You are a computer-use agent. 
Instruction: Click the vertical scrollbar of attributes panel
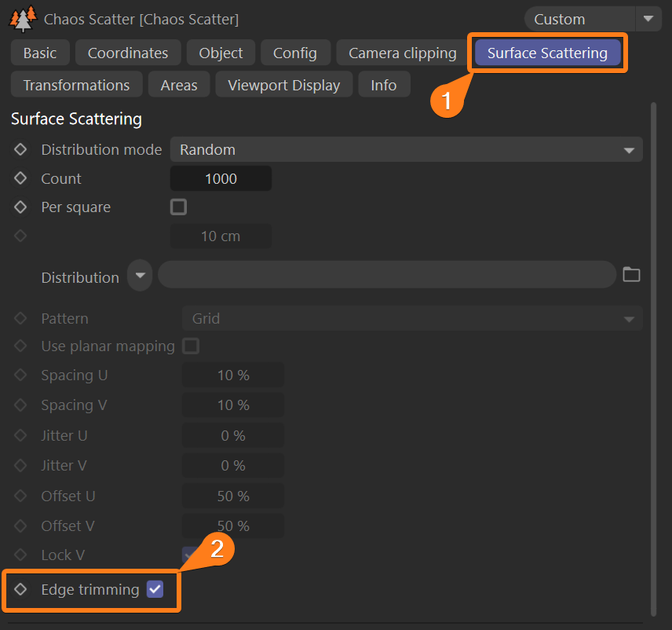coord(653,358)
